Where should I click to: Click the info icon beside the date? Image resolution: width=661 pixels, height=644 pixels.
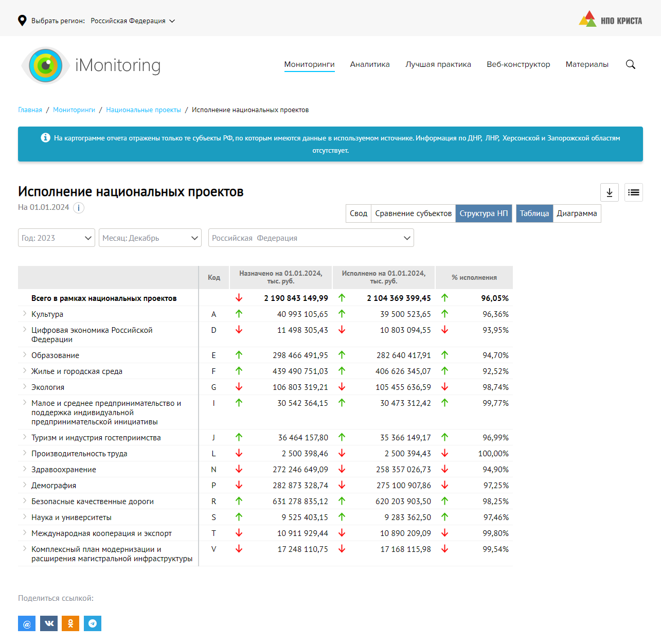pos(78,208)
